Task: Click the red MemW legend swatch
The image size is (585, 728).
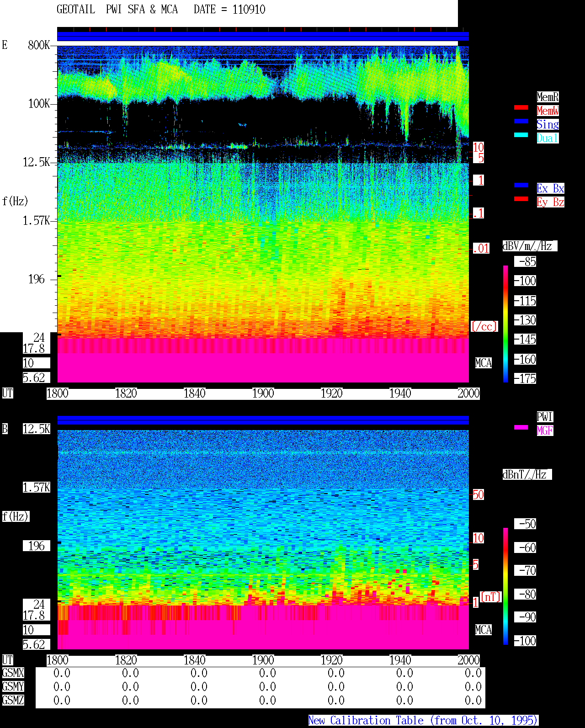Action: point(521,107)
